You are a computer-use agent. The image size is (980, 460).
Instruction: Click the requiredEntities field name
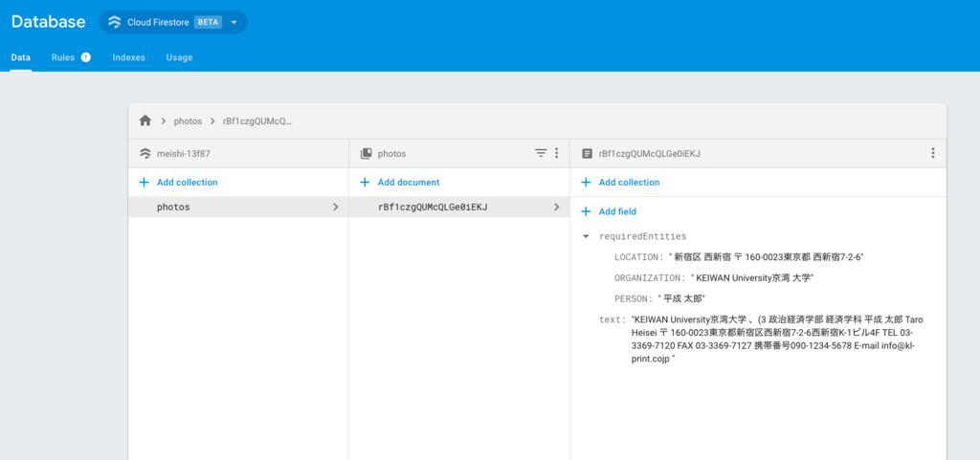point(642,236)
